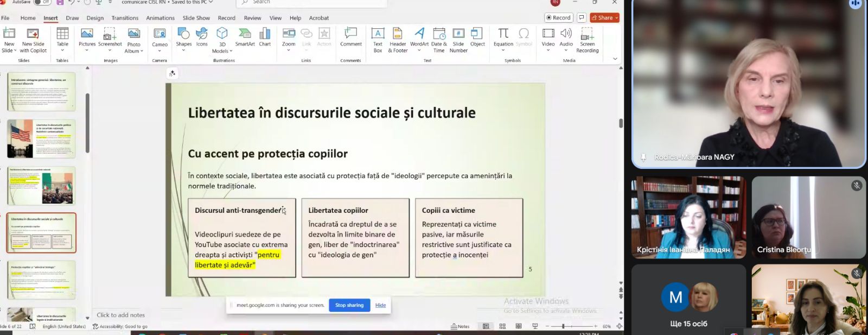The width and height of the screenshot is (868, 335).
Task: Click the Symbol button
Action: [524, 37]
